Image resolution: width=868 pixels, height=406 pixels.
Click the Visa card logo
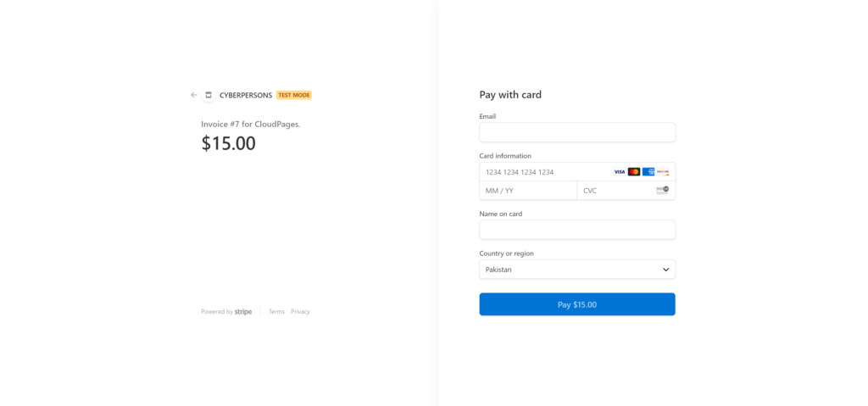pyautogui.click(x=620, y=172)
